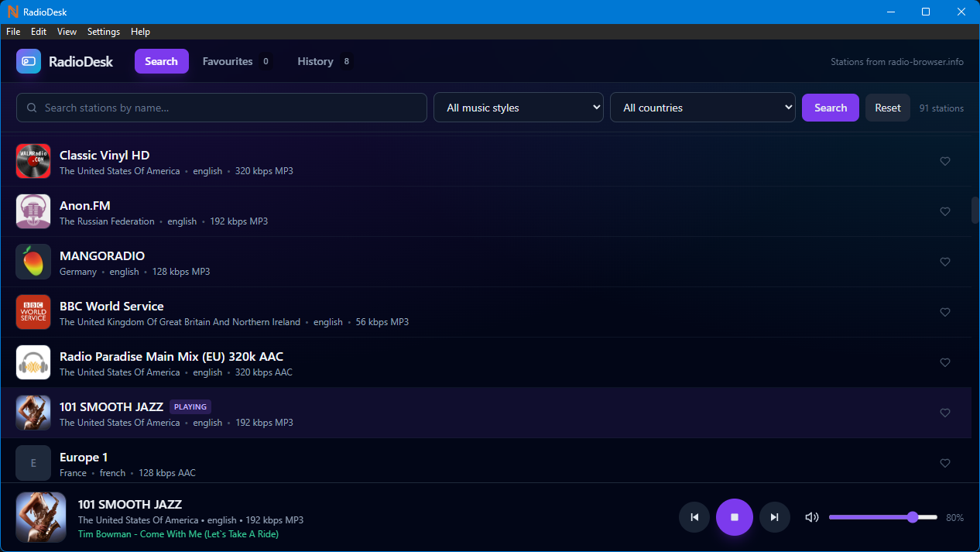Image resolution: width=980 pixels, height=552 pixels.
Task: Open the All music styles dropdown
Action: click(519, 108)
